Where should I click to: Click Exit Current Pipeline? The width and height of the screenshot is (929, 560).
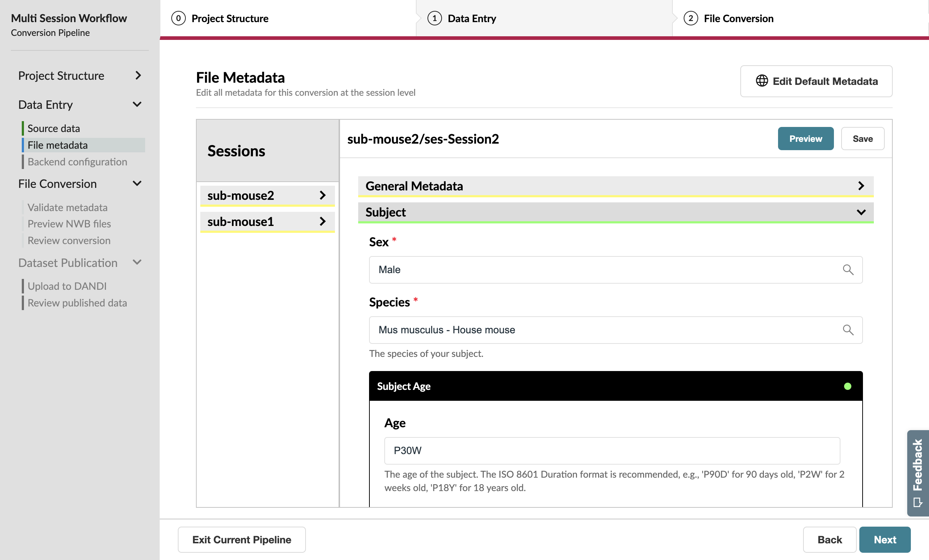pyautogui.click(x=242, y=539)
